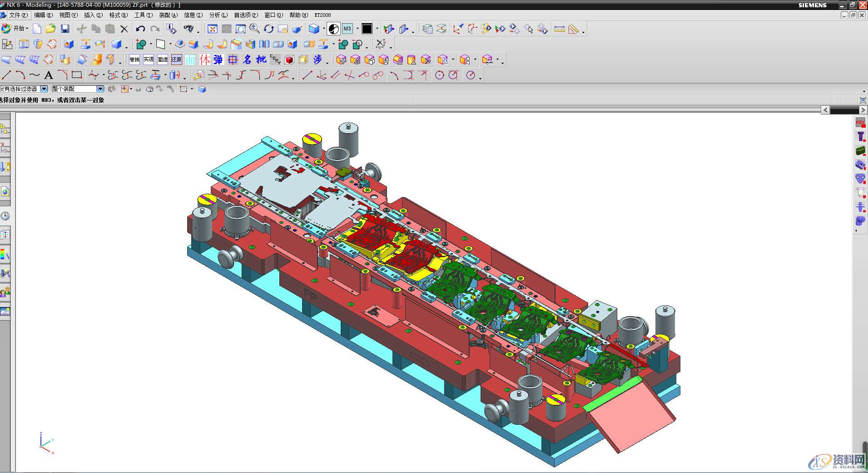
Task: Select the Text 'A' curve tool
Action: (49, 75)
